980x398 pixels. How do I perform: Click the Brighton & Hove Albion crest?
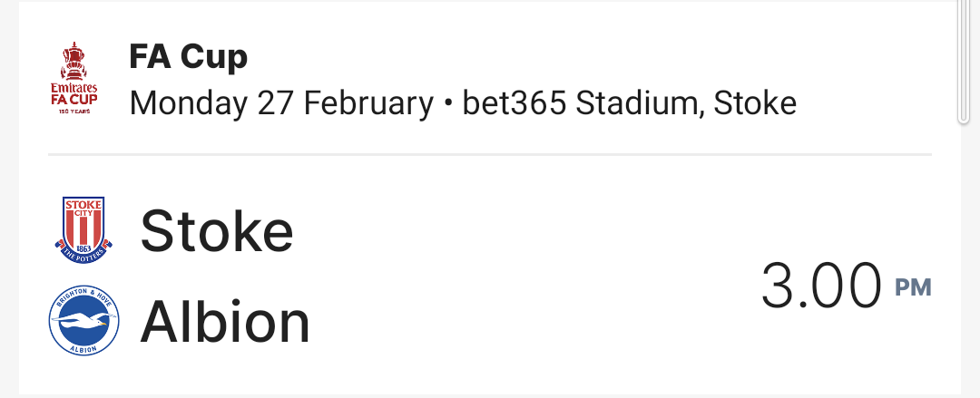click(83, 321)
